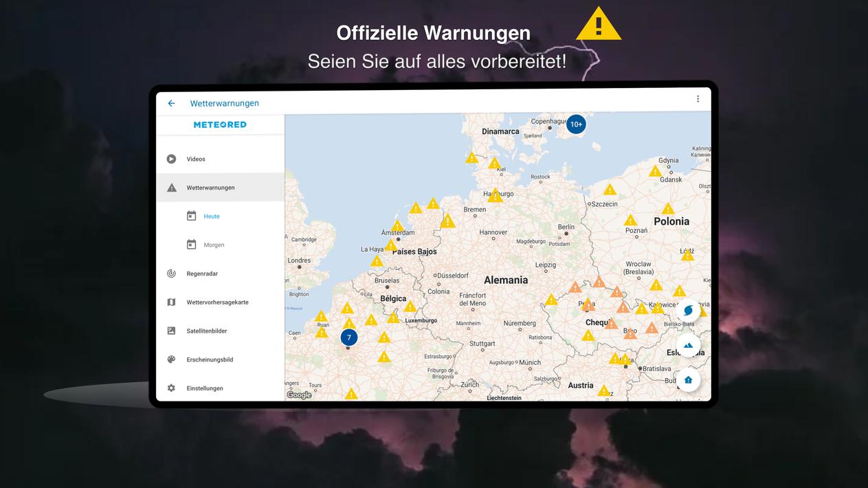Screen dimensions: 868x488
Task: Tap the hurricane floating button
Action: (x=688, y=310)
